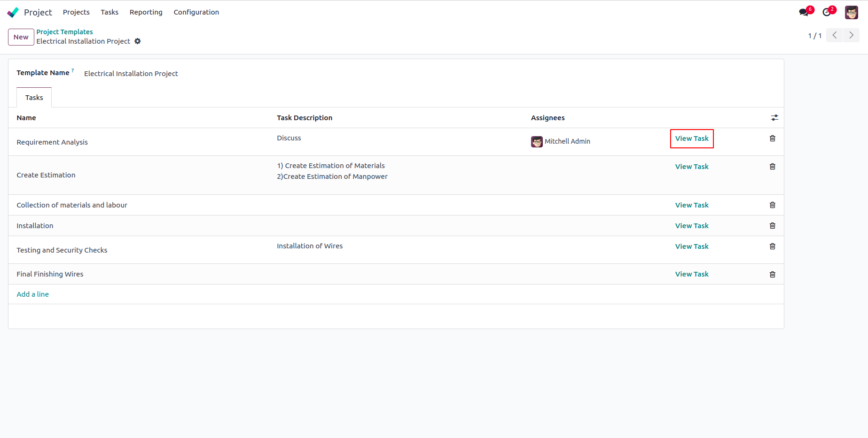Open the activities clock icon
The image size is (868, 438).
click(827, 12)
